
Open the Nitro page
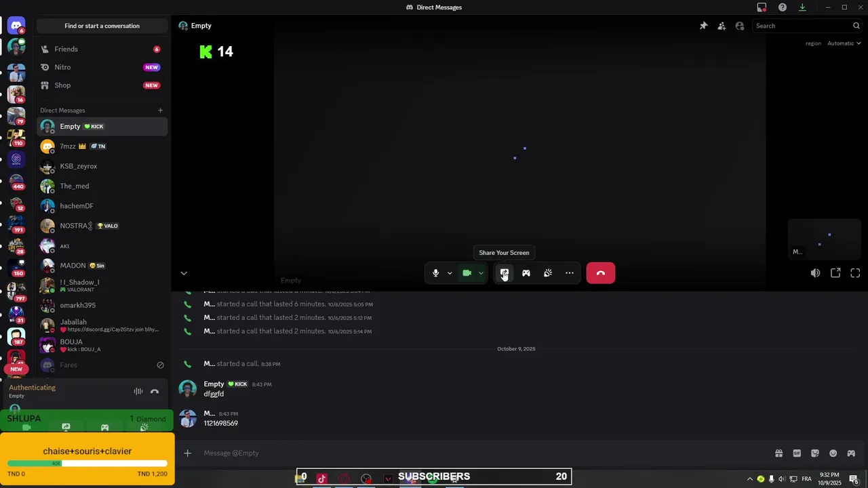point(102,67)
